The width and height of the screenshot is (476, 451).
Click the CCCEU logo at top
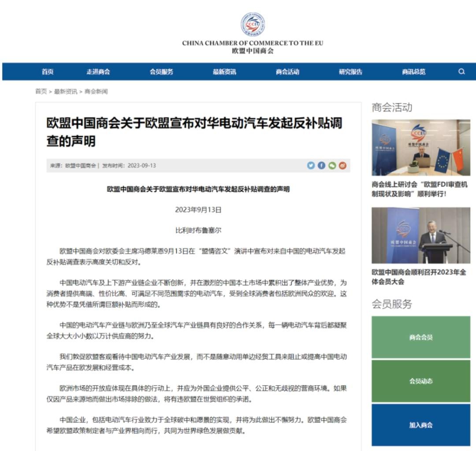[253, 24]
